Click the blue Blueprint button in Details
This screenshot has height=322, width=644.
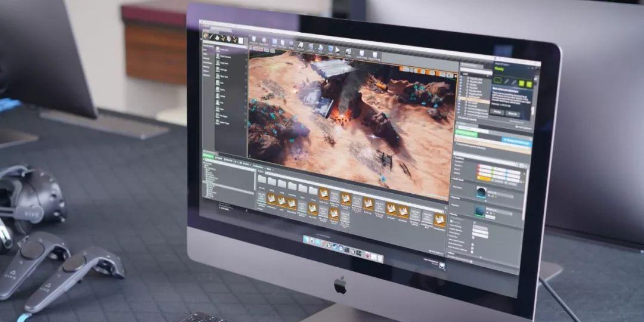(516, 142)
